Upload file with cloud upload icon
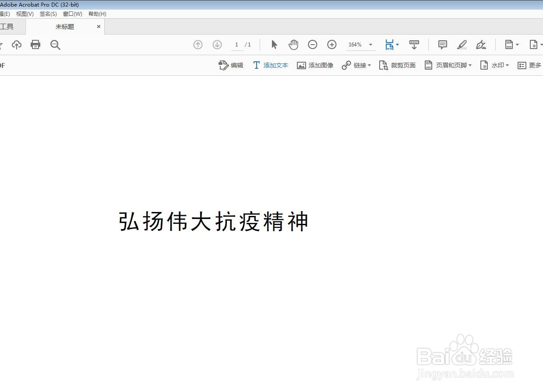The height and width of the screenshot is (392, 543). click(x=17, y=45)
